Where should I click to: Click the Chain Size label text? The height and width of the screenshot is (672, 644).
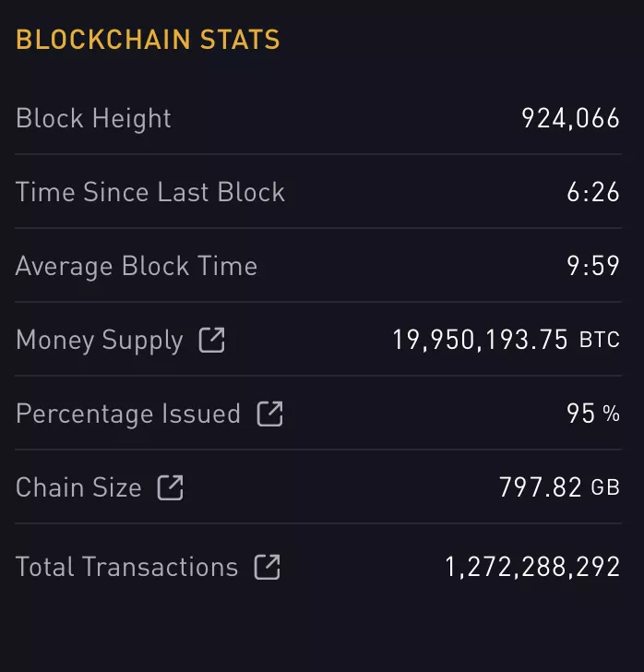pyautogui.click(x=78, y=487)
